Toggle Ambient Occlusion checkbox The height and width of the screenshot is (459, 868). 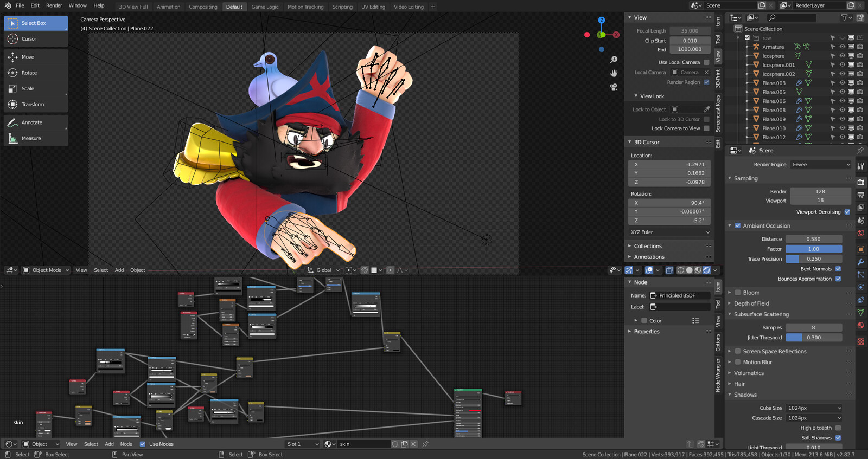coord(738,225)
